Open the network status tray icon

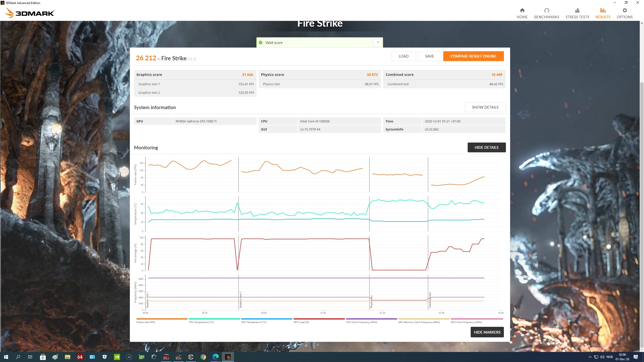pyautogui.click(x=596, y=357)
